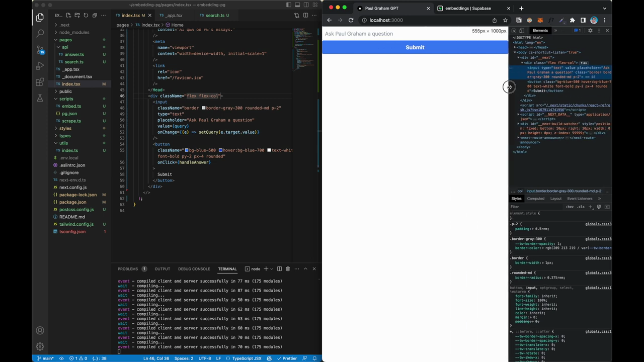The height and width of the screenshot is (362, 644).
Task: Click the blue Submit button on the webpage
Action: click(x=415, y=47)
